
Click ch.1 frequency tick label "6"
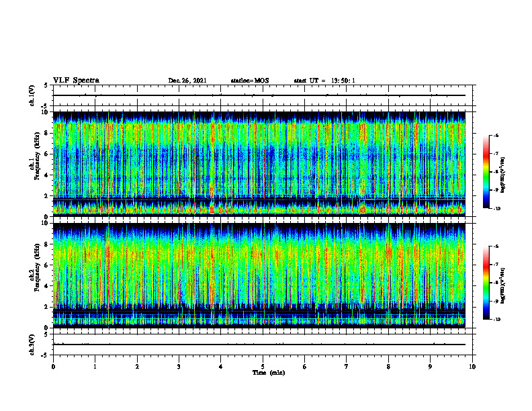[x=46, y=154]
